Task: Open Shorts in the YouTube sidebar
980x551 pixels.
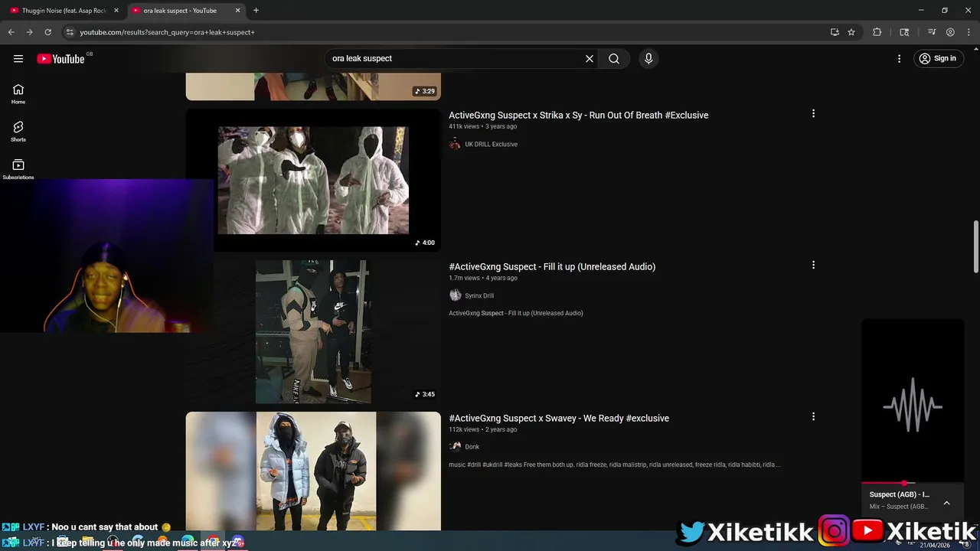Action: click(x=18, y=132)
